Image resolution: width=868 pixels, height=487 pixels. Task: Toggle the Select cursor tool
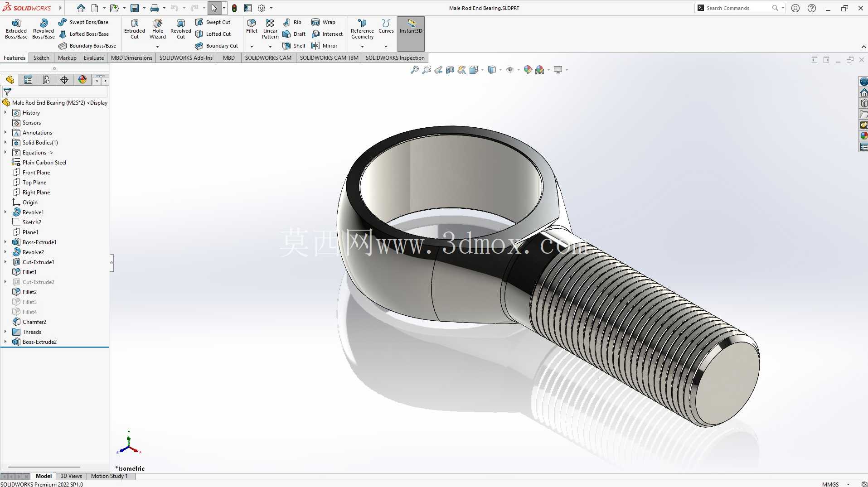[x=214, y=8]
